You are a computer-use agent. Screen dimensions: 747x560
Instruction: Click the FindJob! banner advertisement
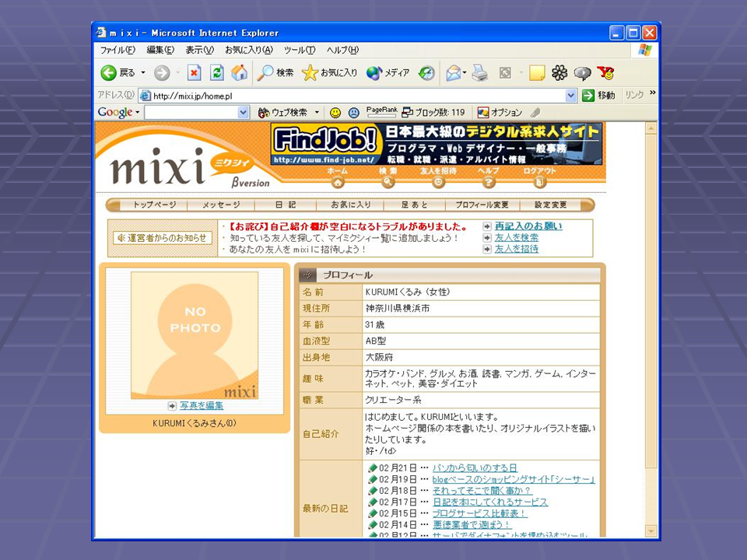point(437,144)
